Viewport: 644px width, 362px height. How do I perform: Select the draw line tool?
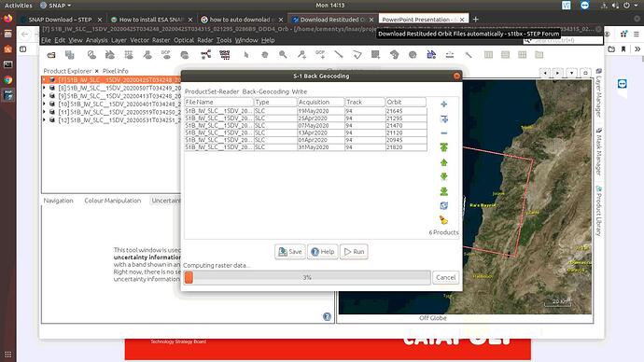[339, 55]
